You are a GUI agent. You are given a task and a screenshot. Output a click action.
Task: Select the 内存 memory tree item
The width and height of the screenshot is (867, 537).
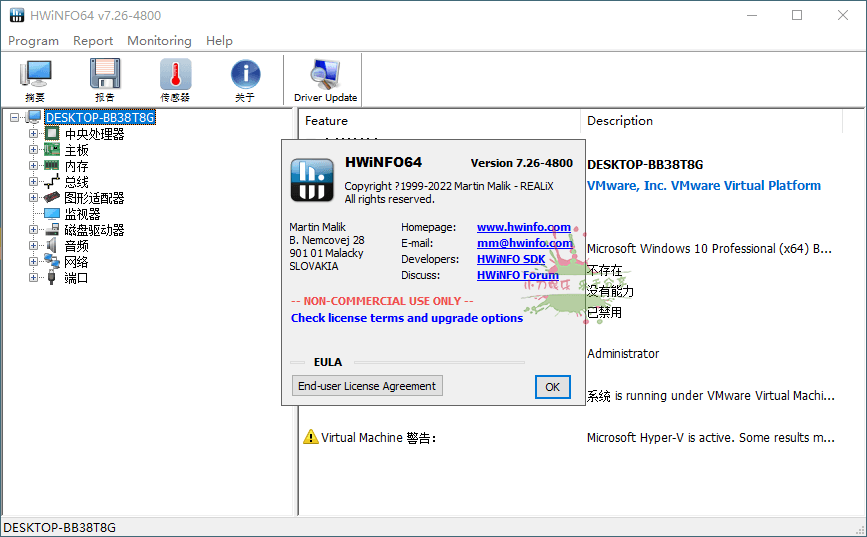click(x=76, y=166)
